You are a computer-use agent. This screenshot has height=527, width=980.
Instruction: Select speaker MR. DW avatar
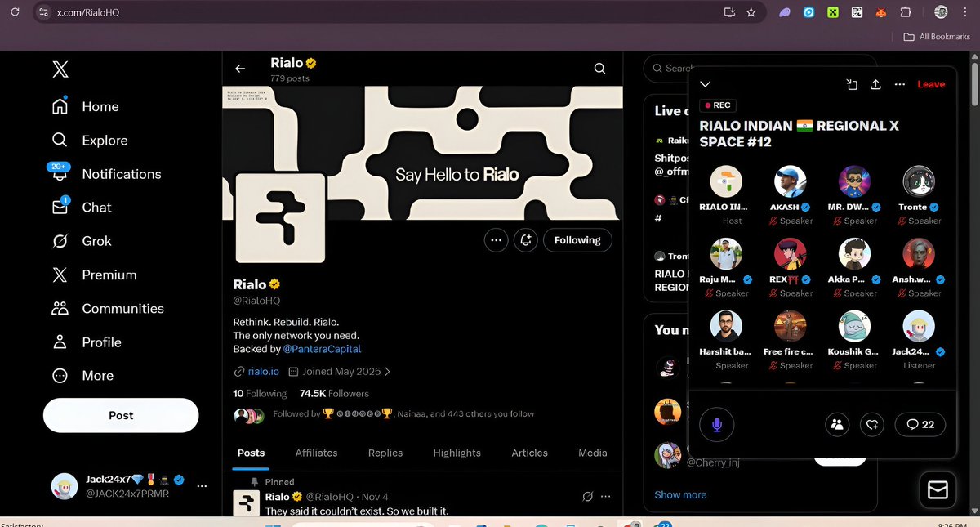tap(855, 181)
